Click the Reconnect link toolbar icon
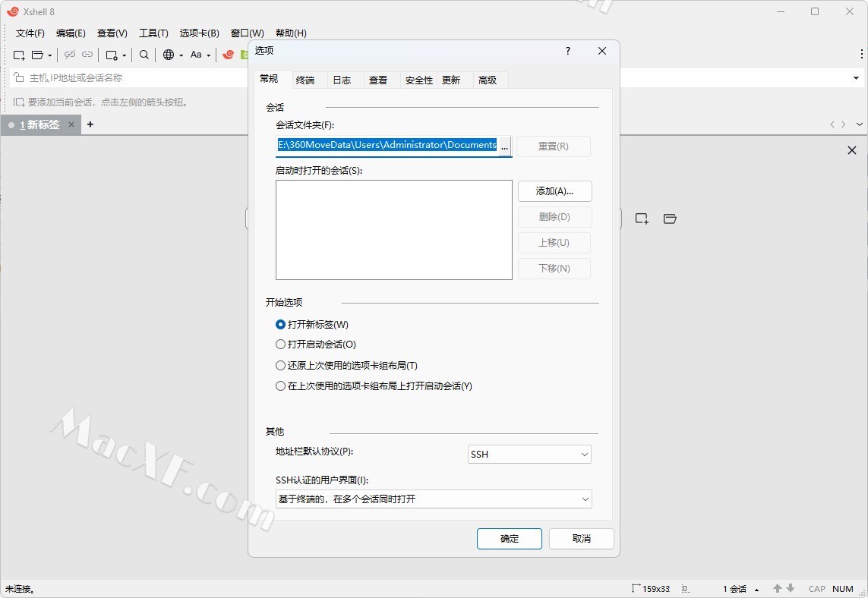This screenshot has width=868, height=598. click(87, 55)
